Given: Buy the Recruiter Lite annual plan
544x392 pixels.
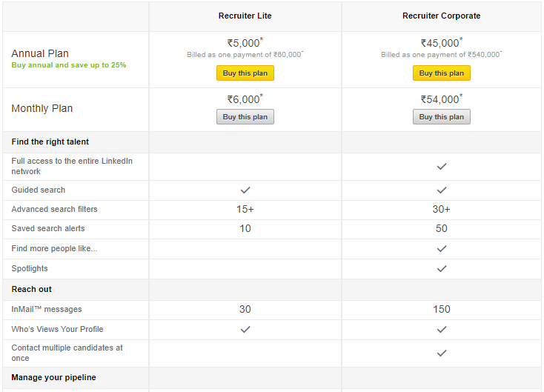Looking at the screenshot, I should point(245,73).
